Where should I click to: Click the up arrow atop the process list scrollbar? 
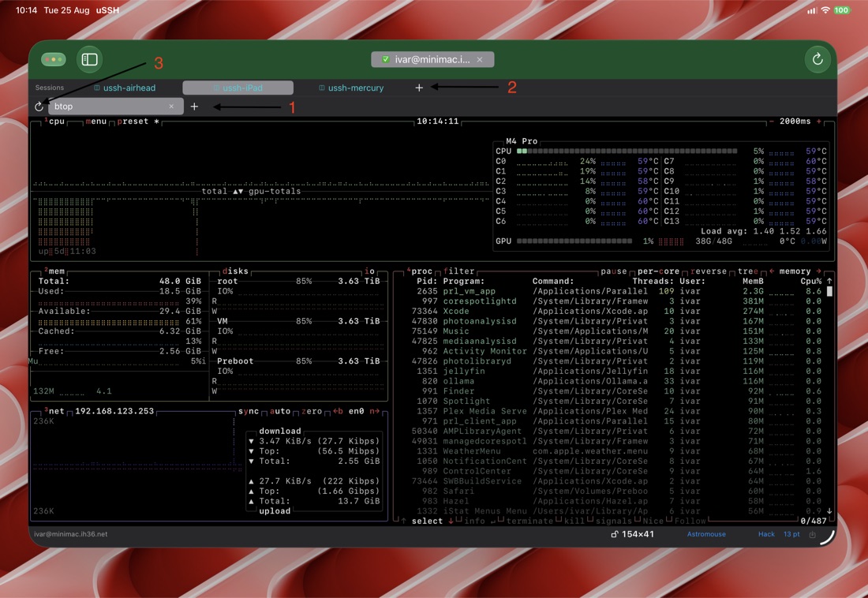point(829,282)
